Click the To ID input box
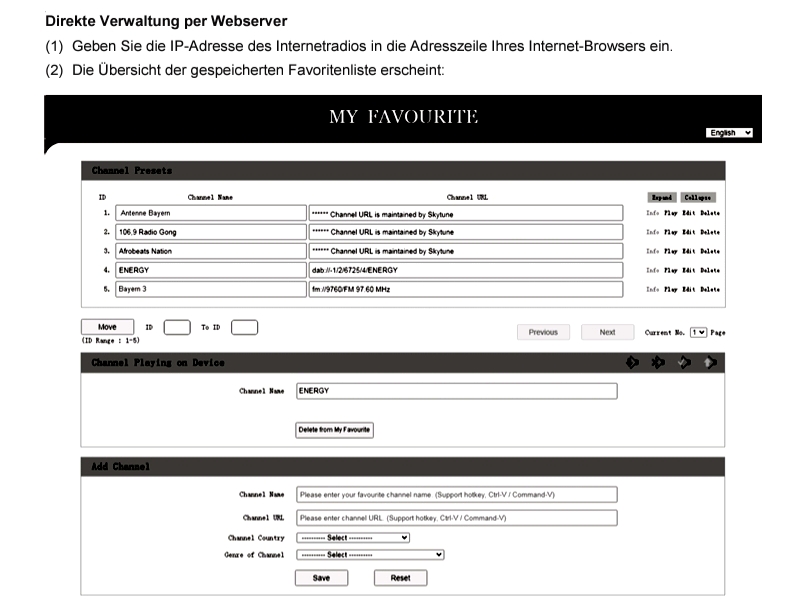The width and height of the screenshot is (786, 607). click(x=244, y=327)
